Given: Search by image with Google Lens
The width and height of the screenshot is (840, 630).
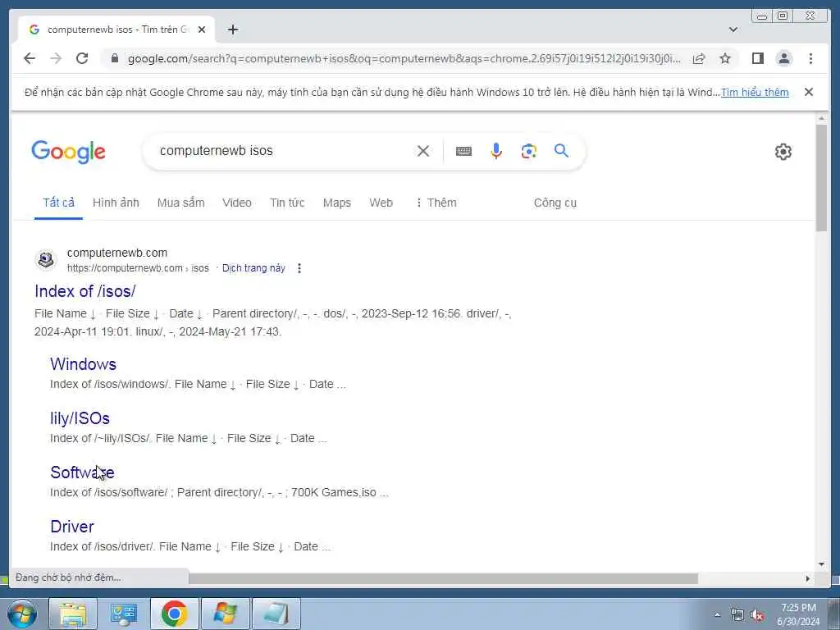Looking at the screenshot, I should tap(529, 151).
